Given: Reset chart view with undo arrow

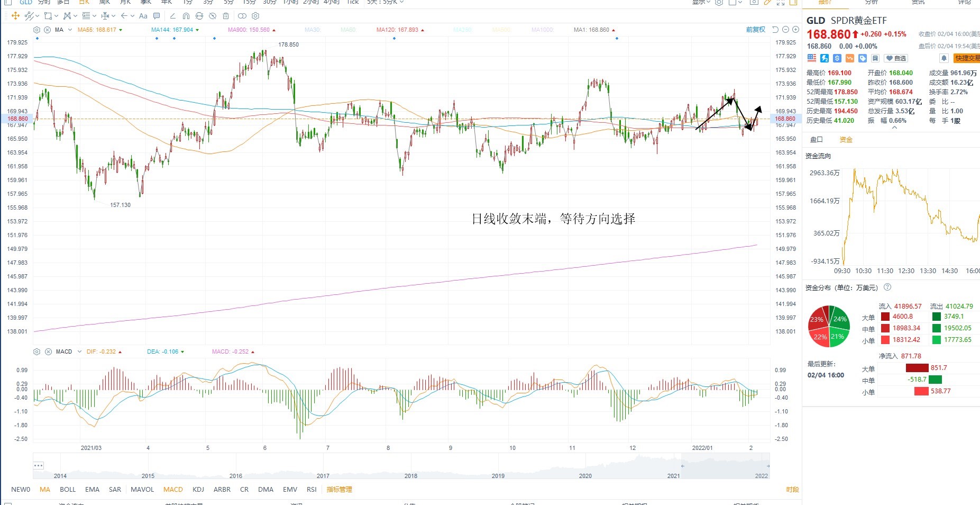Looking at the screenshot, I should click(775, 30).
